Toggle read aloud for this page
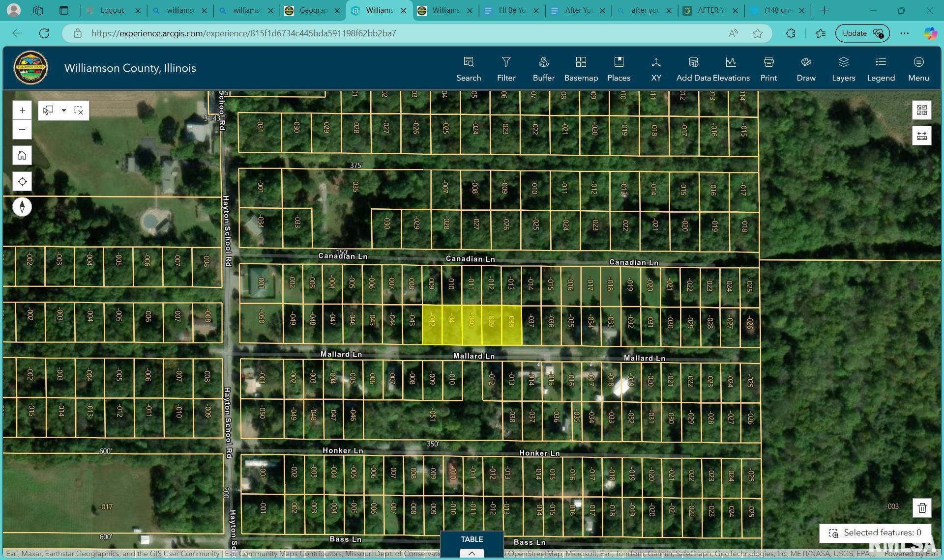The width and height of the screenshot is (944, 560). pyautogui.click(x=733, y=33)
